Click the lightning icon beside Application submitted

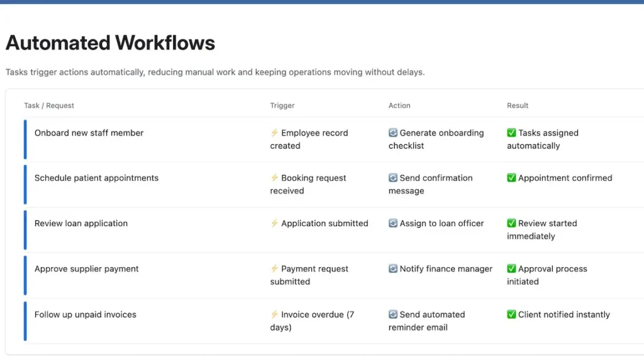pos(274,223)
